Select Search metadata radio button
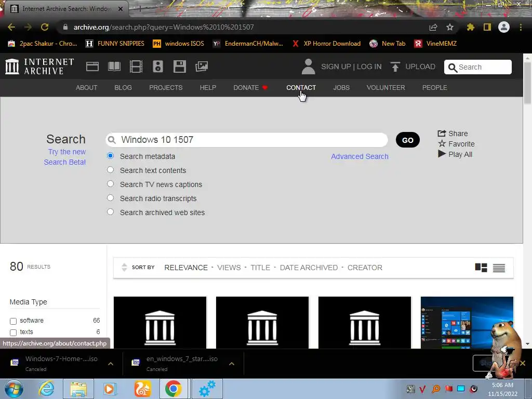This screenshot has width=532, height=399. click(x=110, y=156)
